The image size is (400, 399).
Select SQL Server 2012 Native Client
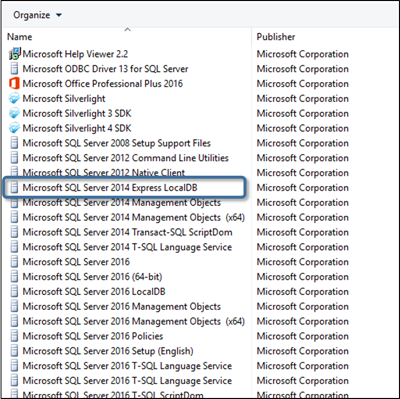104,173
